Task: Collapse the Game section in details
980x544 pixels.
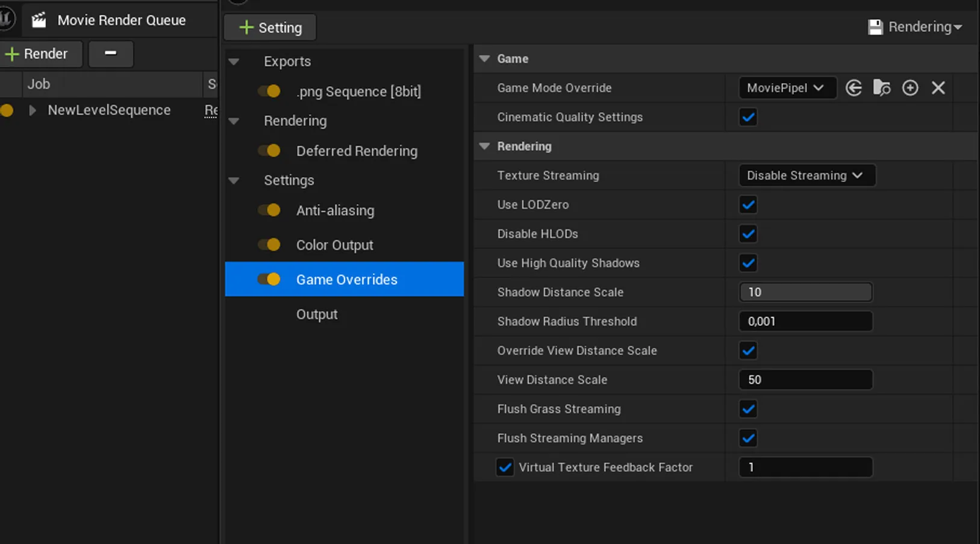Action: [x=484, y=58]
